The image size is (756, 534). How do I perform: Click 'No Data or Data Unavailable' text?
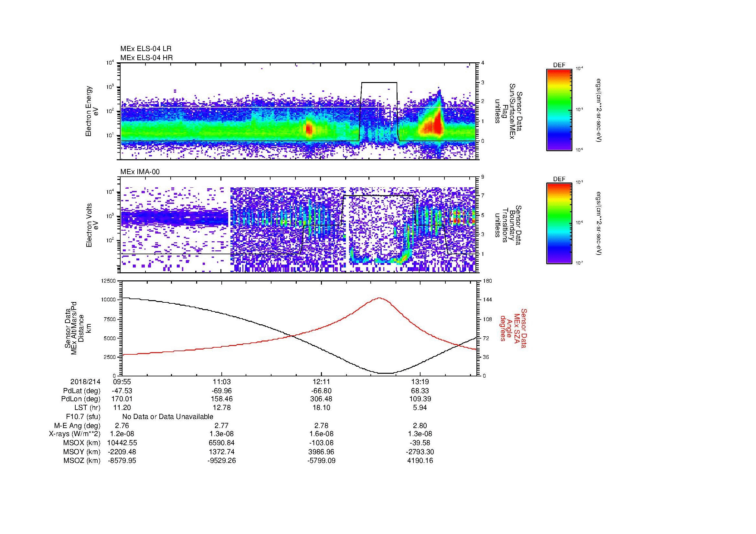pyautogui.click(x=168, y=417)
